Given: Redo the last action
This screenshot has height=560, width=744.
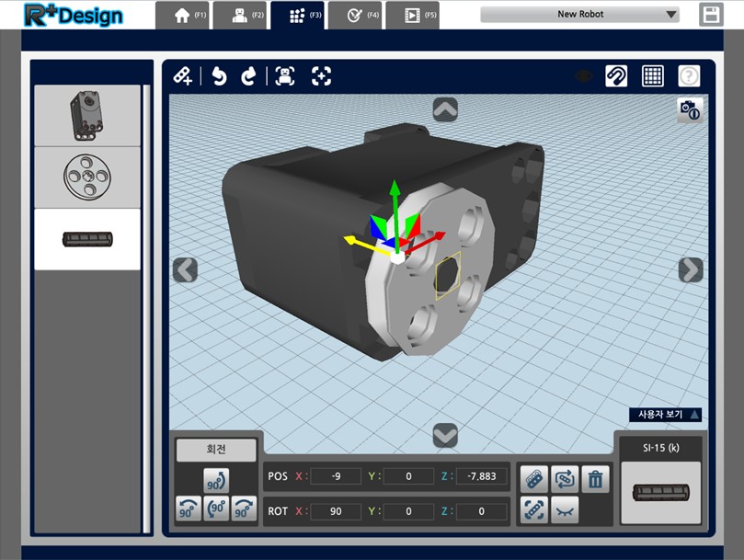Looking at the screenshot, I should [x=248, y=76].
